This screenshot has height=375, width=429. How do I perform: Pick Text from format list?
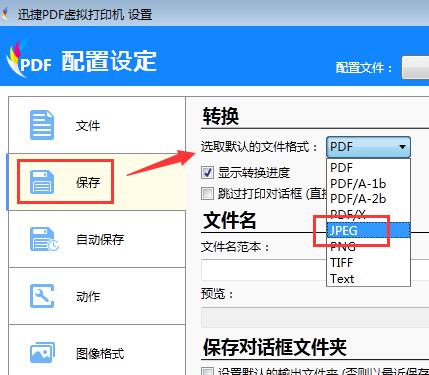[368, 278]
